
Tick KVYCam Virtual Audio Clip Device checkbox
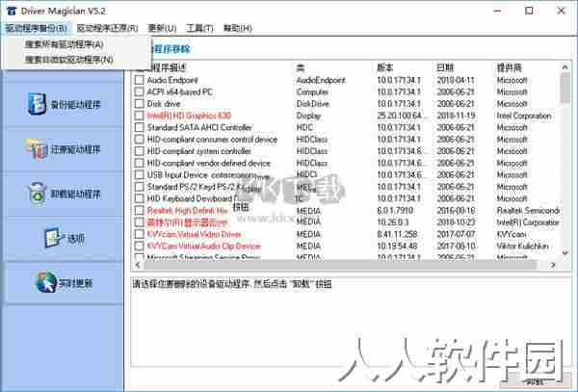pos(139,246)
